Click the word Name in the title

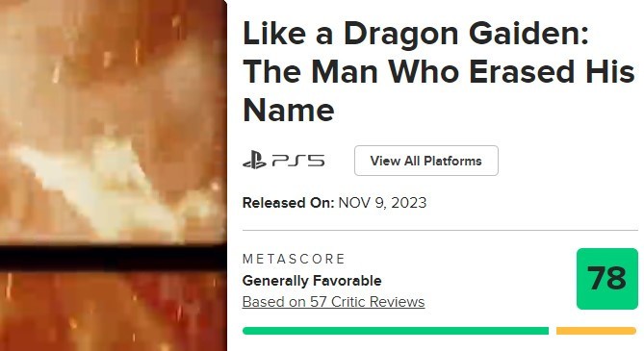(289, 111)
